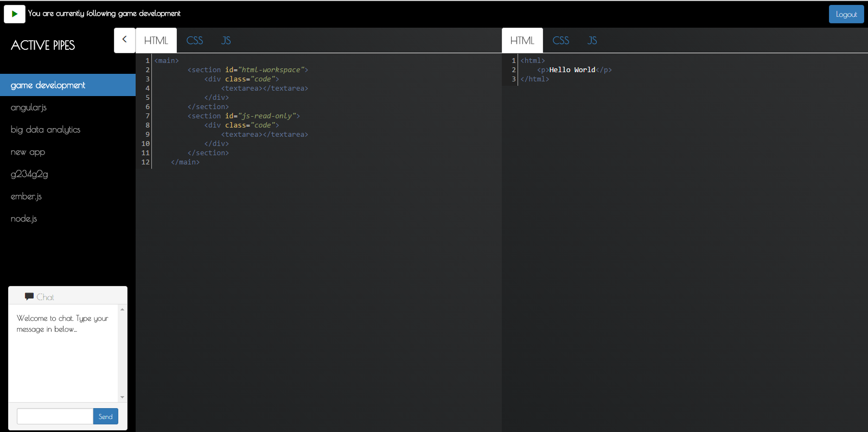Click line number 3 in right editor gutter
The image size is (868, 432).
pyautogui.click(x=514, y=79)
